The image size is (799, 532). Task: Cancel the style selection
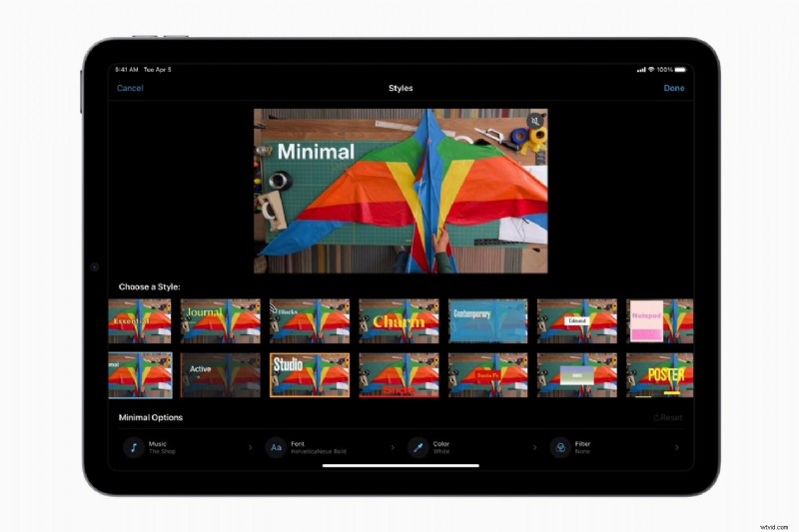point(130,88)
